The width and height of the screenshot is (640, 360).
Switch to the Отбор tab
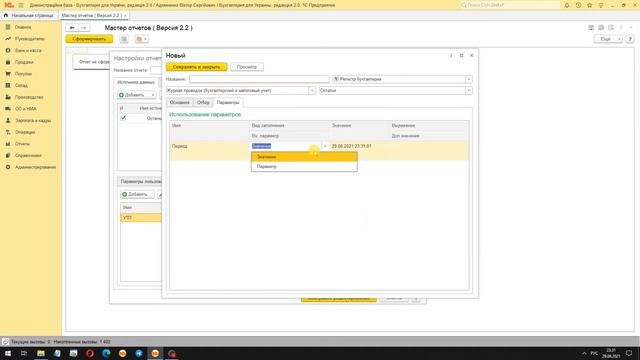point(203,102)
